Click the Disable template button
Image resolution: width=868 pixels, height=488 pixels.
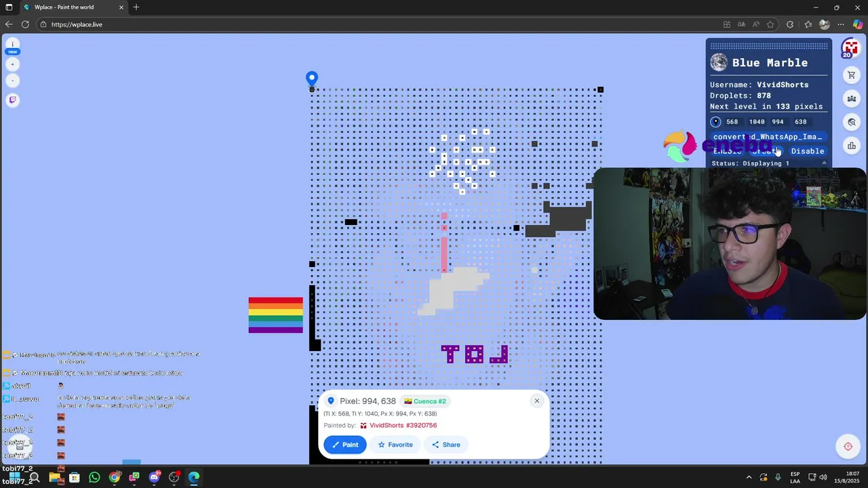point(807,151)
